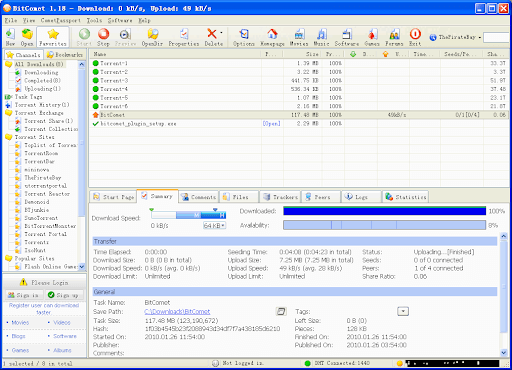This screenshot has width=512, height=370.
Task: Open the Delete button dropdown arrow
Action: coord(221,33)
